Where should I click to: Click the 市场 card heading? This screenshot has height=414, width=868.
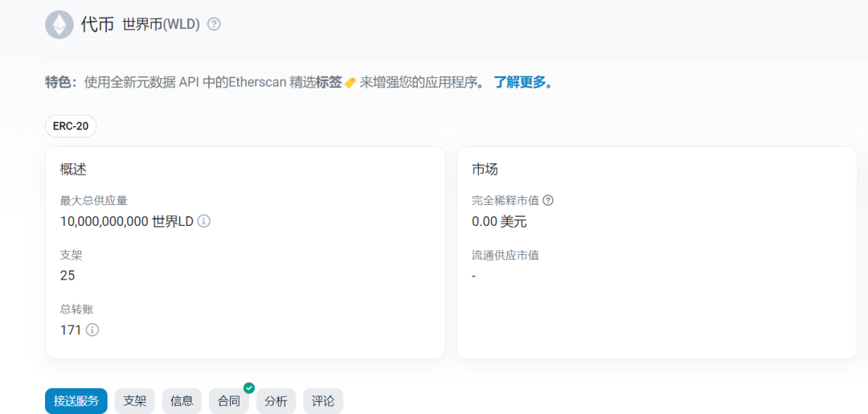coord(485,170)
